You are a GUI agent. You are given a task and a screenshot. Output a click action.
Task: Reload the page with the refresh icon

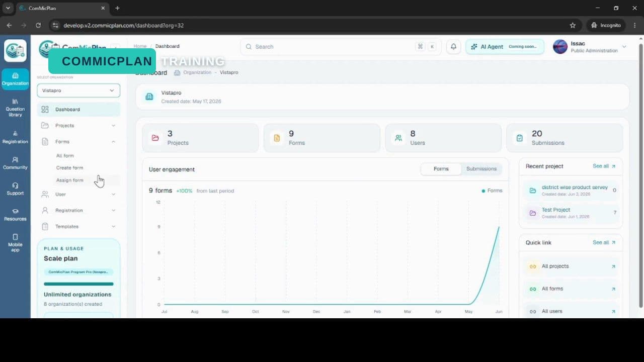pos(38,25)
